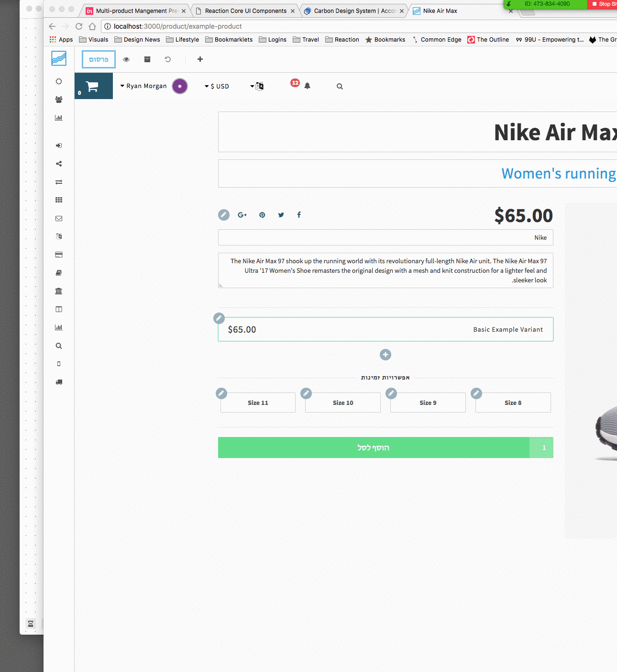617x672 pixels.
Task: Click the Women's running subtitle field
Action: pyautogui.click(x=418, y=173)
